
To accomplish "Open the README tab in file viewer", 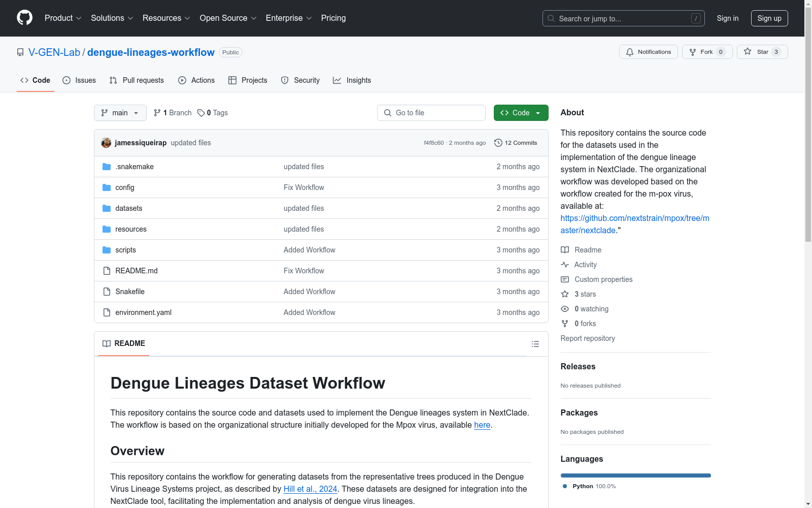I will [124, 343].
